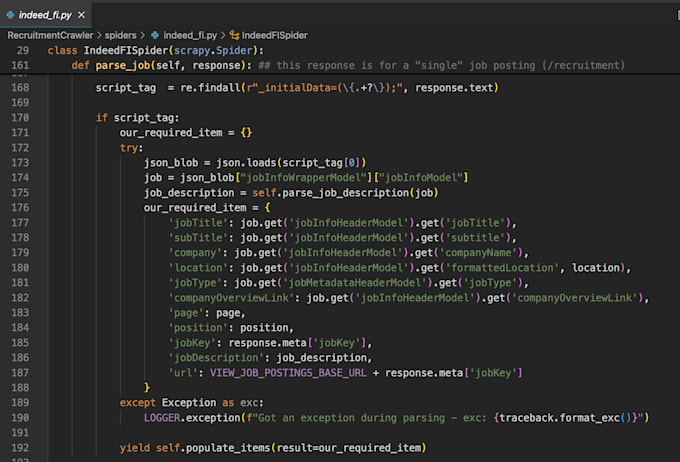Screen dimensions: 680x462
Task: Click line number 168 in gutter
Action: coord(20,88)
